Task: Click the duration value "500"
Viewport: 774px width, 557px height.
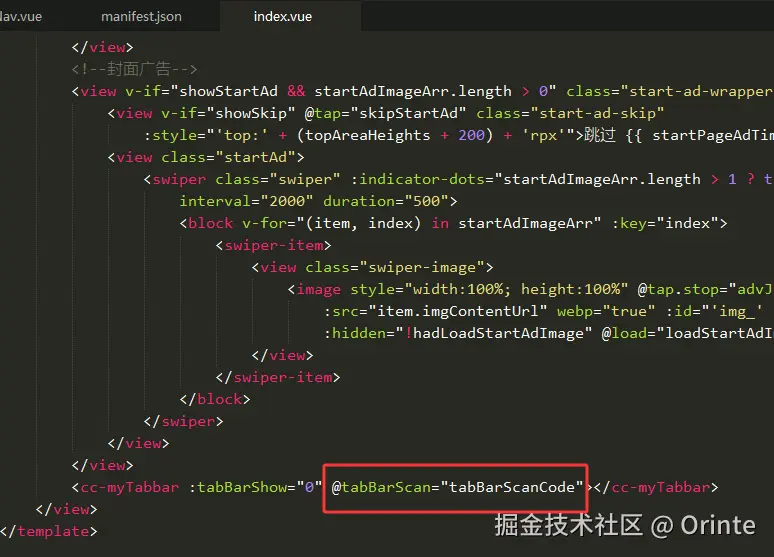Action: coord(426,201)
